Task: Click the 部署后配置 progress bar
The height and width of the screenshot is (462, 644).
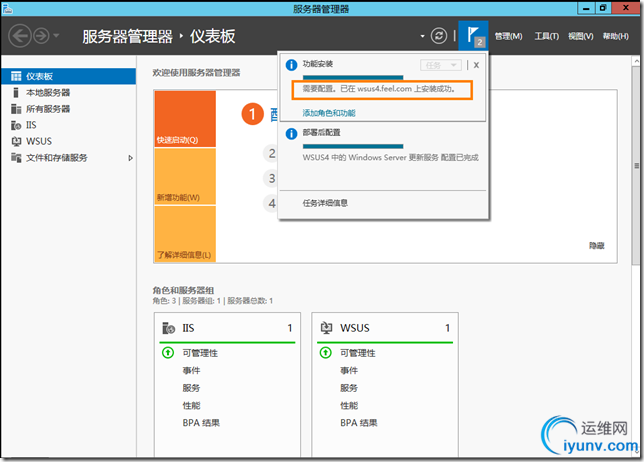Action: pos(353,146)
